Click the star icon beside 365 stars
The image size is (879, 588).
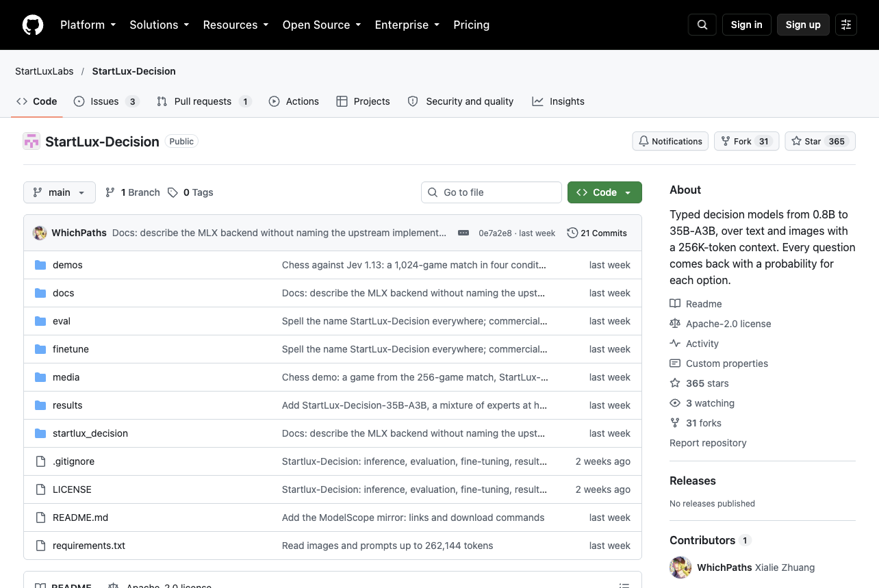(675, 383)
